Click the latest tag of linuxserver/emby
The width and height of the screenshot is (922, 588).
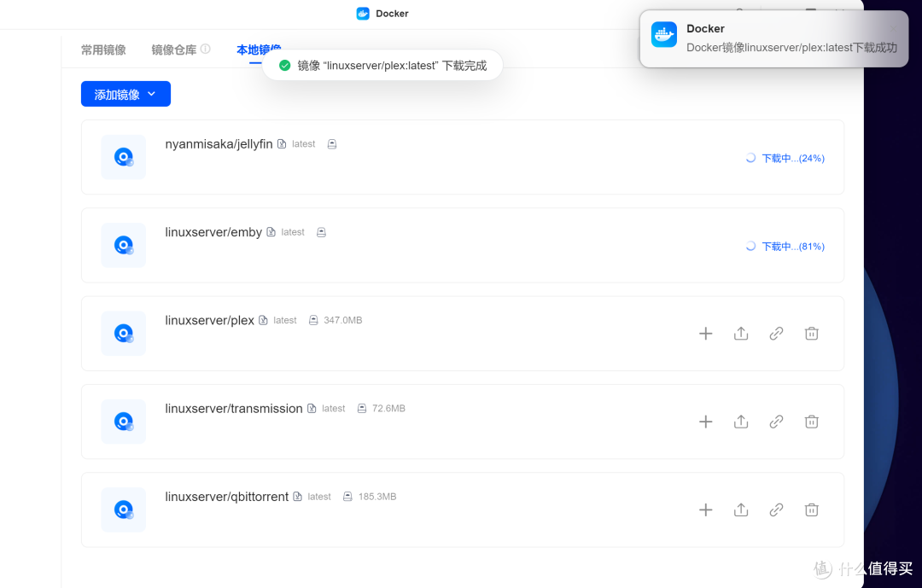click(x=293, y=232)
